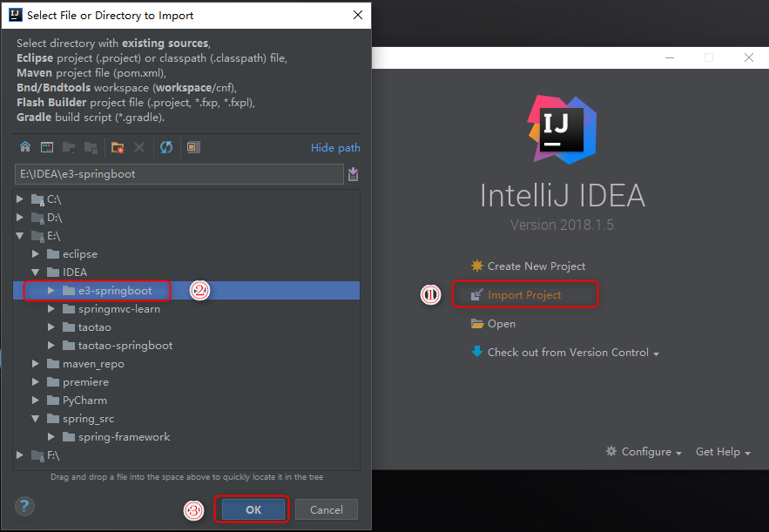769x532 pixels.
Task: Click the Show Hidden Files icon
Action: click(193, 147)
